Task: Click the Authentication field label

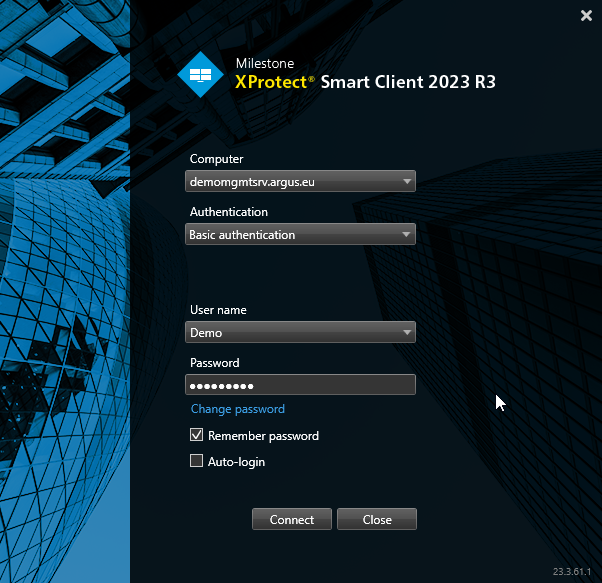Action: 229,212
